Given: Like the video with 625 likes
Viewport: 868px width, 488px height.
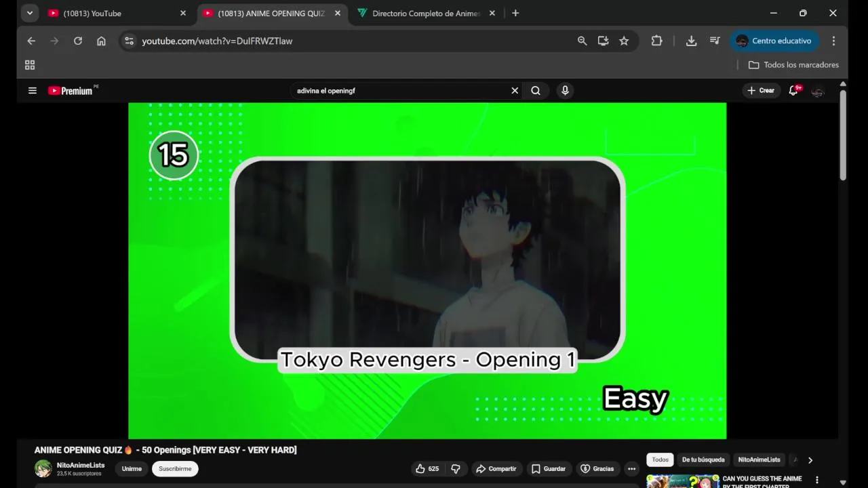Looking at the screenshot, I should coord(427,468).
